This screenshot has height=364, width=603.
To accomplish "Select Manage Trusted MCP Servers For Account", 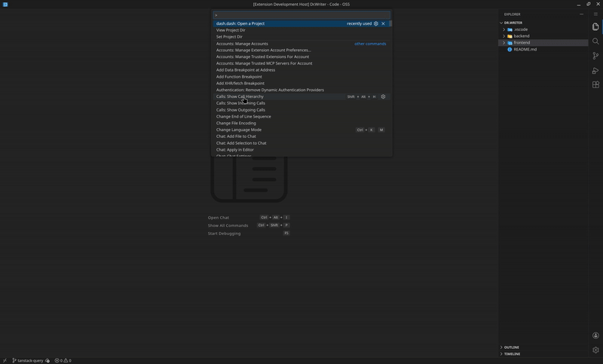I will (301, 63).
